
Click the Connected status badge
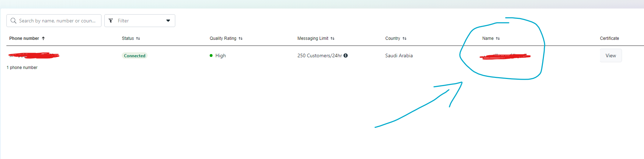tap(134, 56)
